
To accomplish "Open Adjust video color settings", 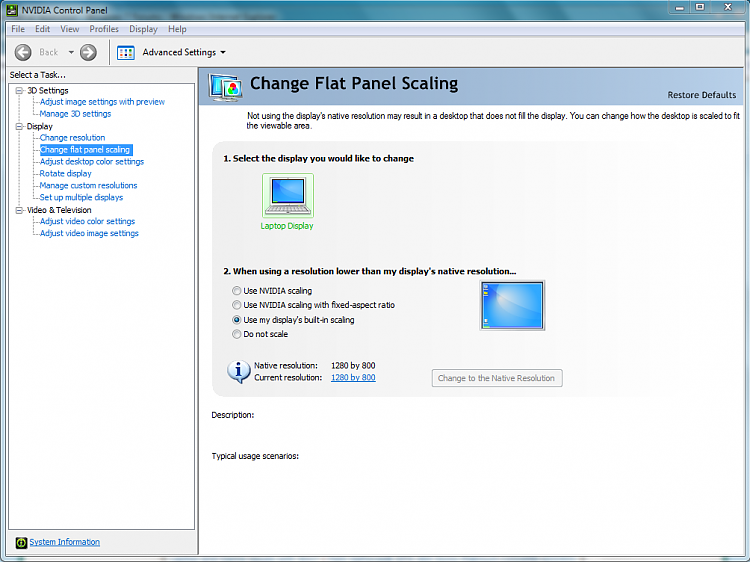I will click(x=88, y=221).
